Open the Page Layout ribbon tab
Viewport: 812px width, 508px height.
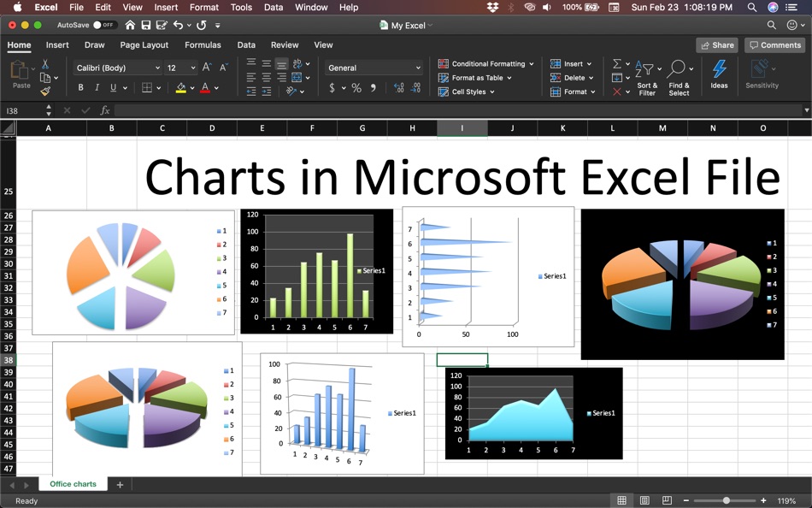(x=144, y=45)
